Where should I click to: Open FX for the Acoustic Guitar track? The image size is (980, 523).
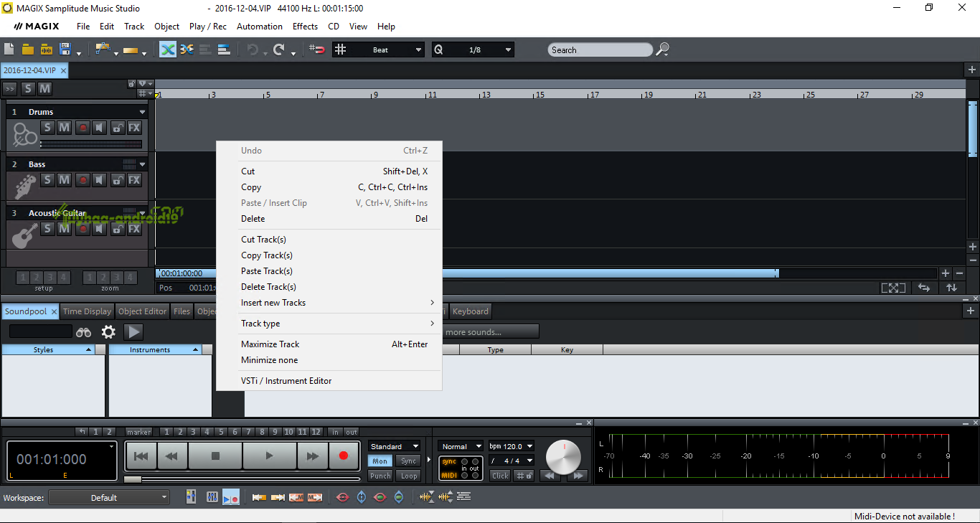134,229
